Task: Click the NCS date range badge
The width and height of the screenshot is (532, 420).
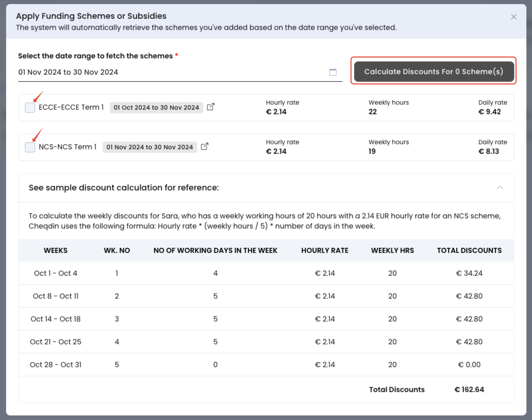Action: [150, 147]
